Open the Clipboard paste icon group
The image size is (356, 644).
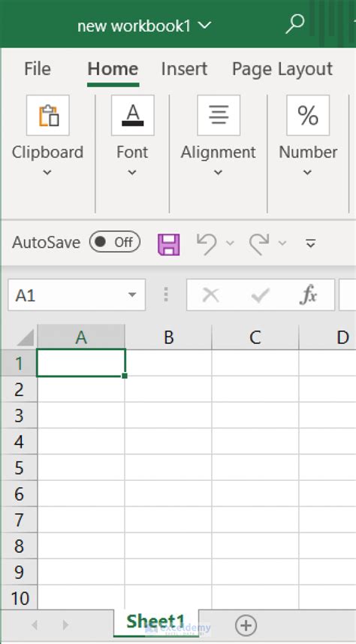[x=48, y=115]
